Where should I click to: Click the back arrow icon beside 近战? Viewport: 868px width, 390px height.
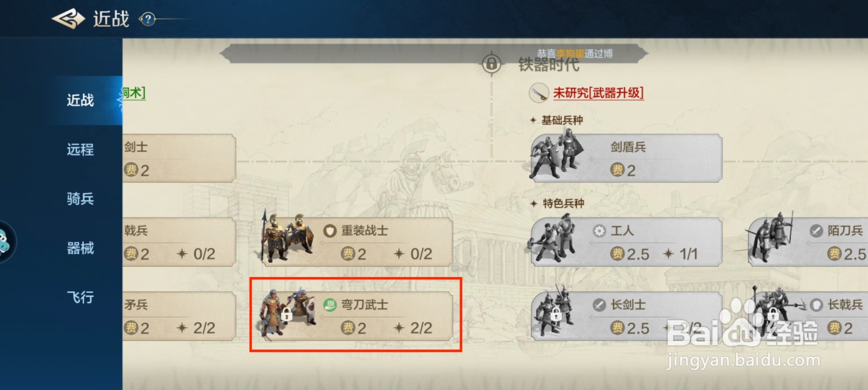click(68, 19)
